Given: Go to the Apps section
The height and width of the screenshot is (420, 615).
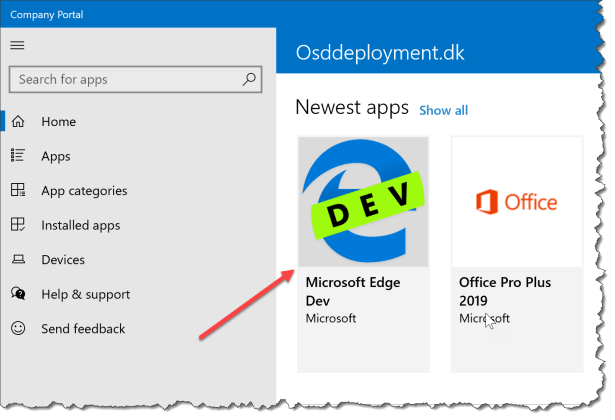Looking at the screenshot, I should pos(56,156).
